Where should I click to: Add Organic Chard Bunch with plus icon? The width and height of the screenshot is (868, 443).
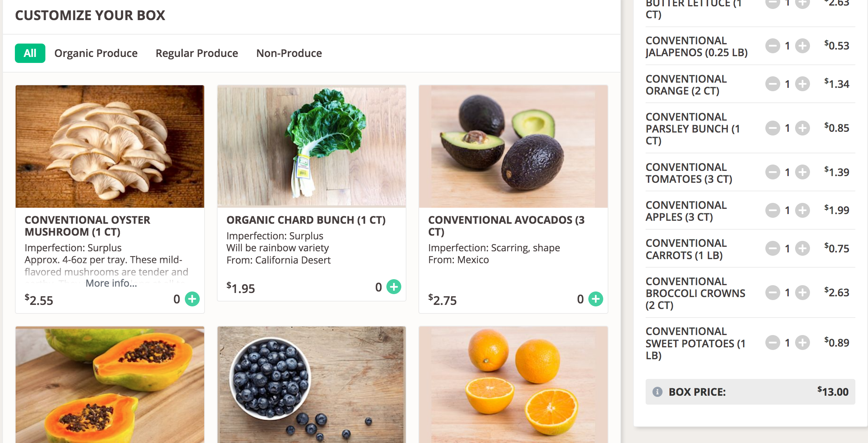coord(394,287)
